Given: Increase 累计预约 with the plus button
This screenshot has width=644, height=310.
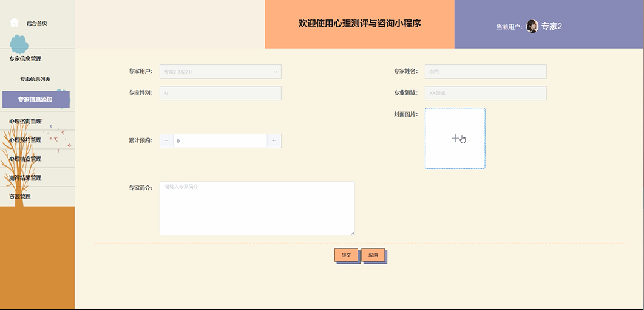Looking at the screenshot, I should [x=274, y=140].
